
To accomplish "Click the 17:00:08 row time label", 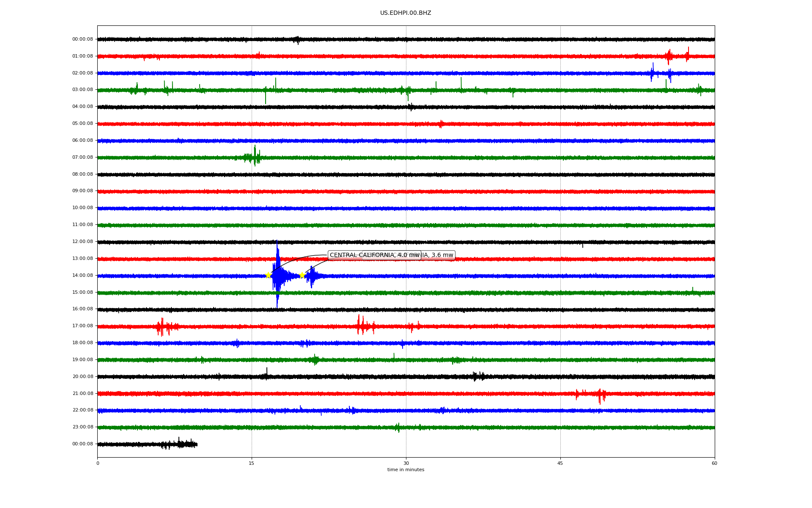I will tap(82, 326).
